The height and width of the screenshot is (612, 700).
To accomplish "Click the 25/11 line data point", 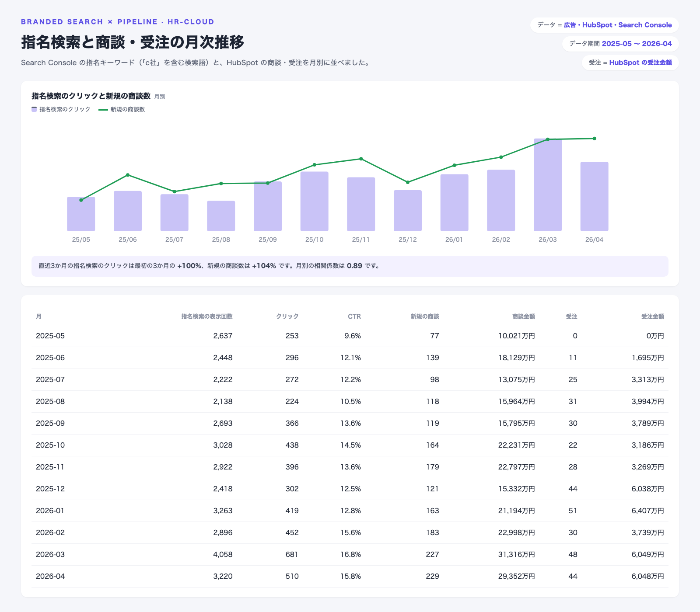I will point(361,159).
